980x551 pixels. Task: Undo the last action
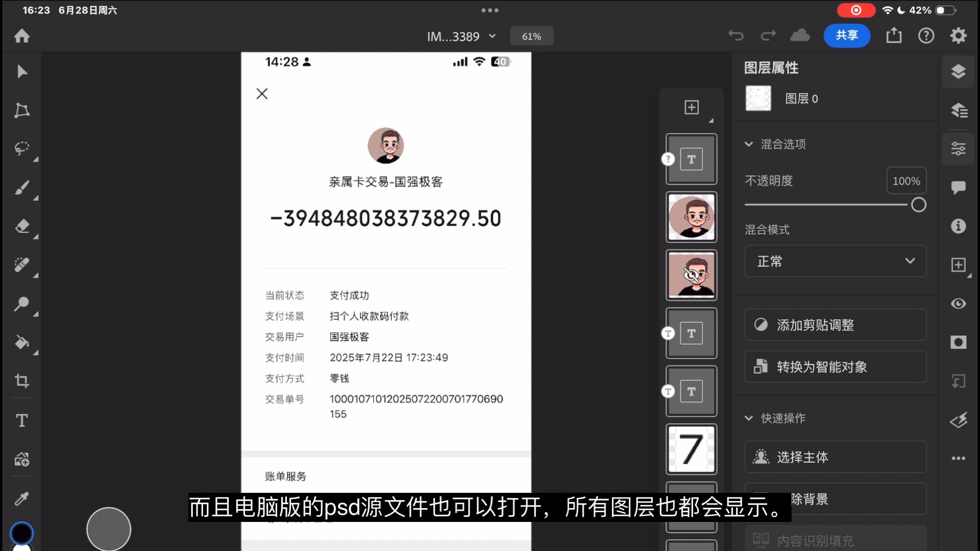coord(736,36)
